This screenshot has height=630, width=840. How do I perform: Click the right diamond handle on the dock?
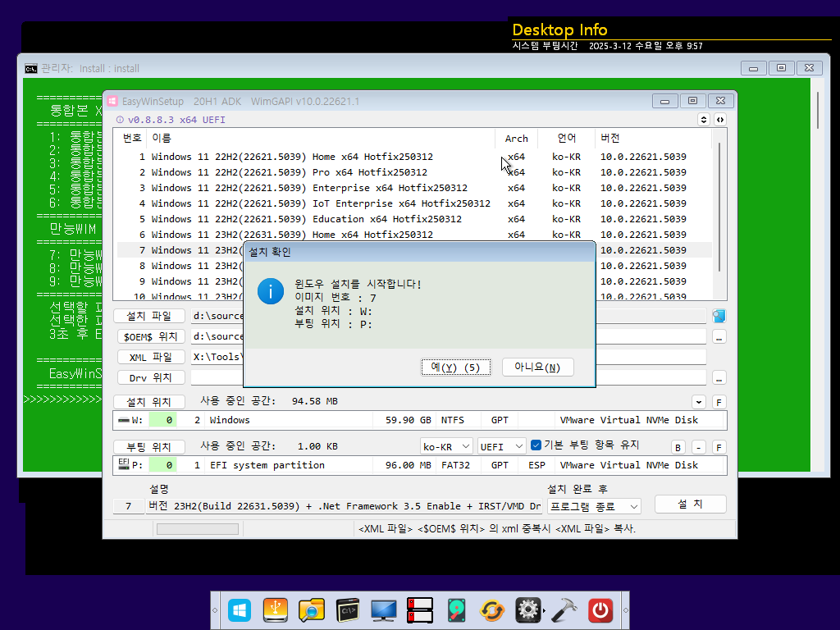(x=625, y=610)
